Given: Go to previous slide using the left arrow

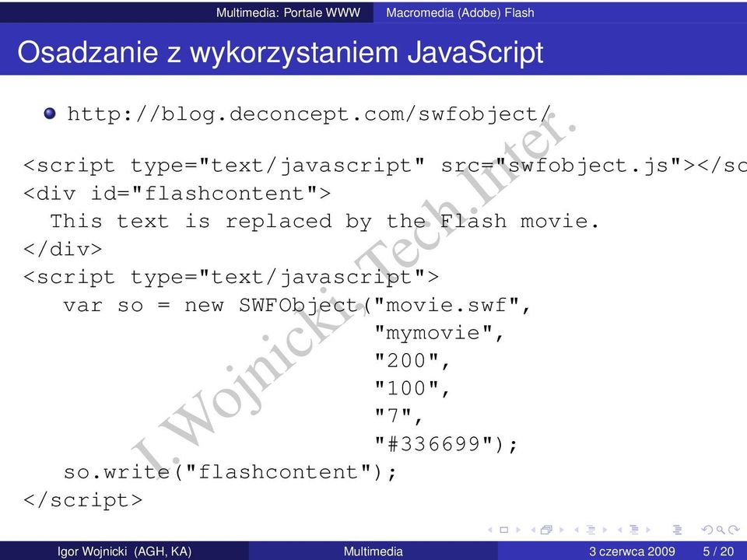Looking at the screenshot, I should pyautogui.click(x=489, y=530).
